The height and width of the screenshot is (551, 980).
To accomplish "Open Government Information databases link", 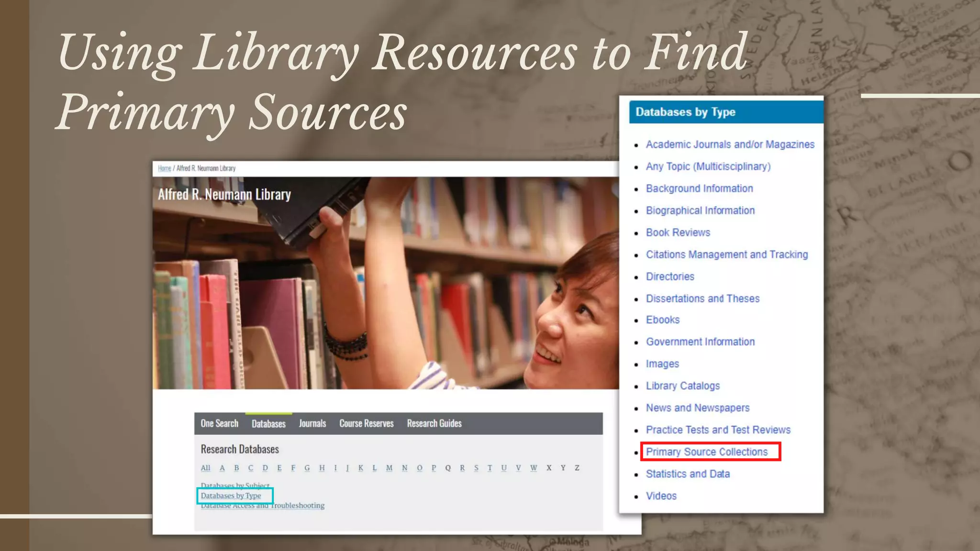I will (700, 342).
